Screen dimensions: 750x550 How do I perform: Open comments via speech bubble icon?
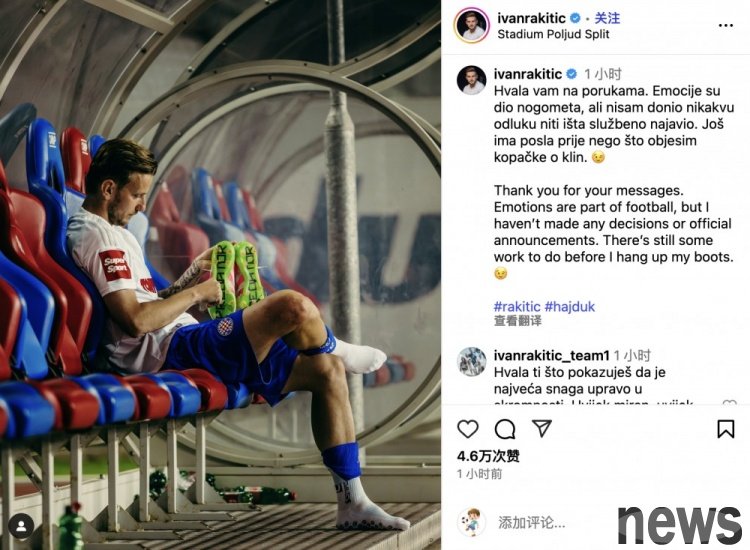coord(505,429)
